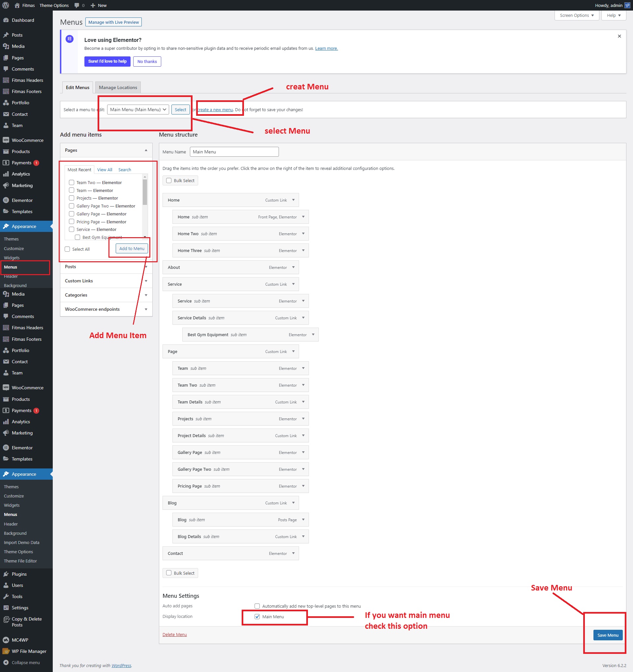Click the WP File Manager folder icon

coord(6,651)
